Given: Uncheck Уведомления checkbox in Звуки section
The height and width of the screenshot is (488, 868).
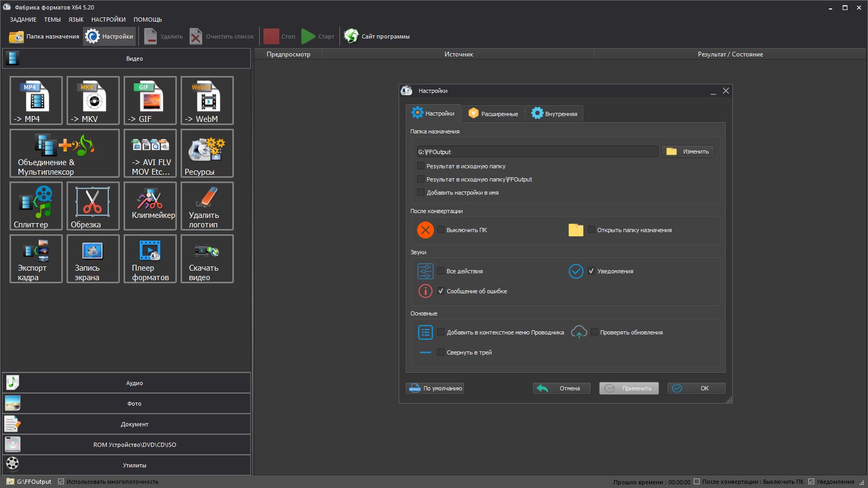Looking at the screenshot, I should click(x=591, y=271).
